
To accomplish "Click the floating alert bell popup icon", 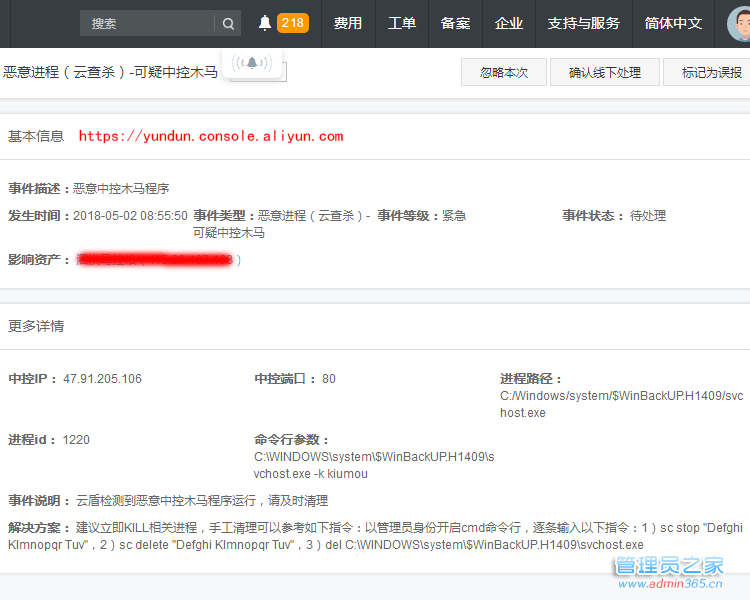I will 252,63.
